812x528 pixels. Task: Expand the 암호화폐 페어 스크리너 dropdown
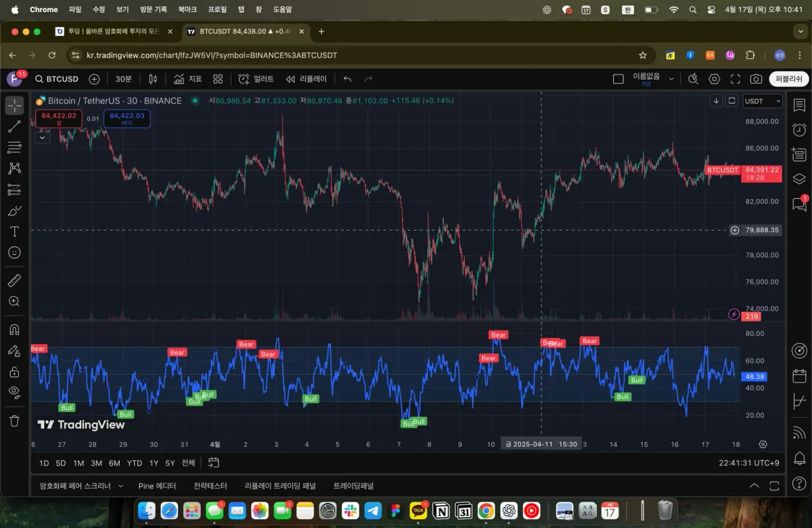pos(120,486)
